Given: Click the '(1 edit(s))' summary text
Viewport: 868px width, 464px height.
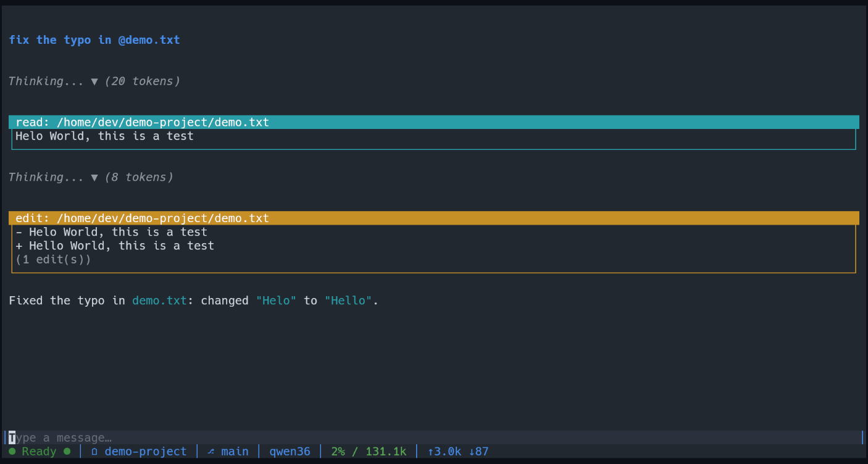Looking at the screenshot, I should tap(53, 259).
